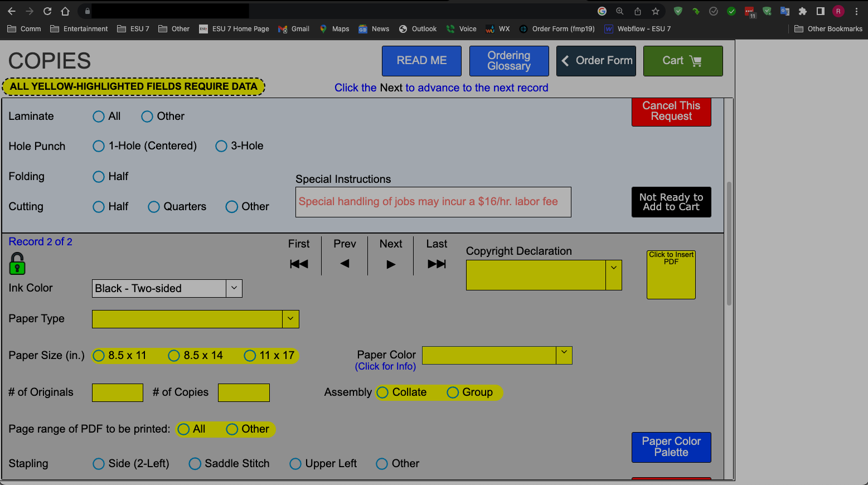
Task: Open the READ ME button
Action: coord(421,61)
